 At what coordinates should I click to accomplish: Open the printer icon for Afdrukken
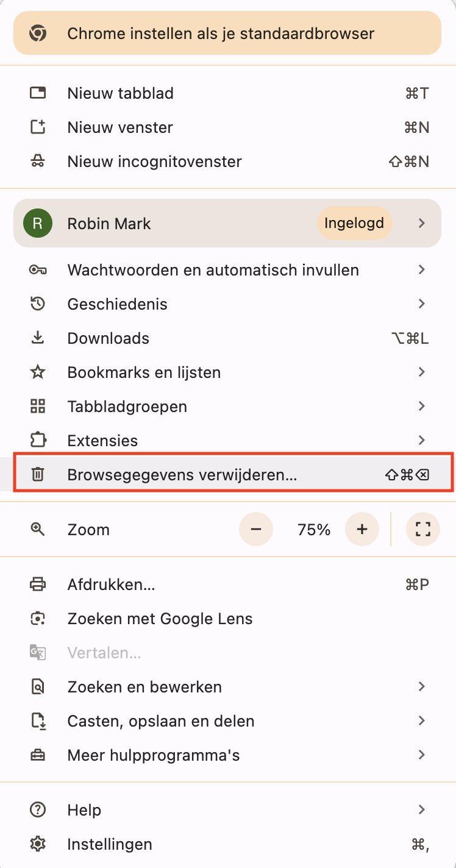[x=38, y=584]
